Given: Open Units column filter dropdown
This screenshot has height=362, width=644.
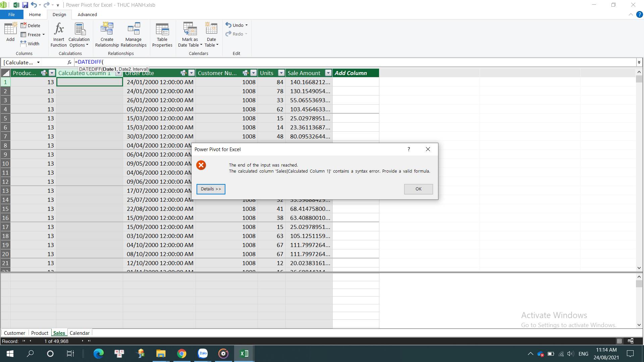Looking at the screenshot, I should tap(281, 73).
